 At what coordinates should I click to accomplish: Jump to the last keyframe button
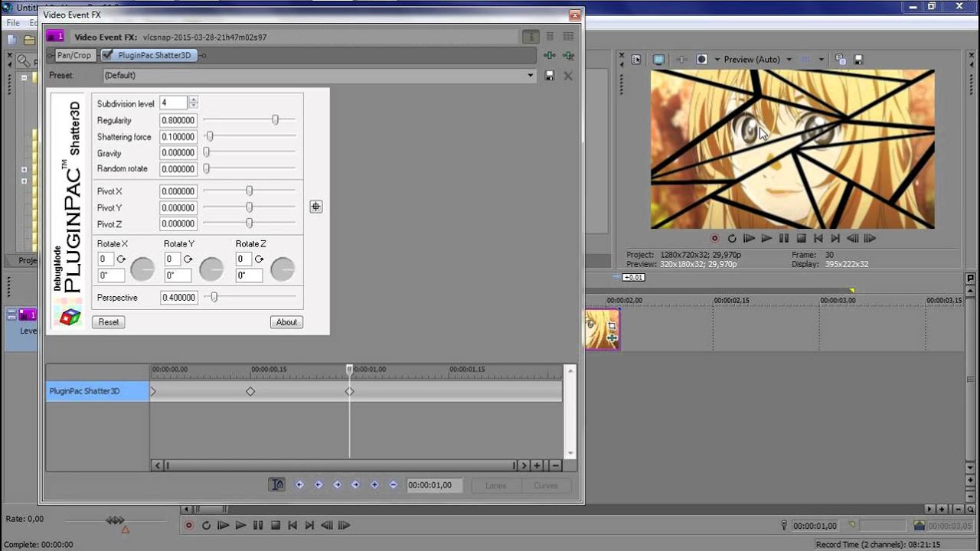click(355, 484)
